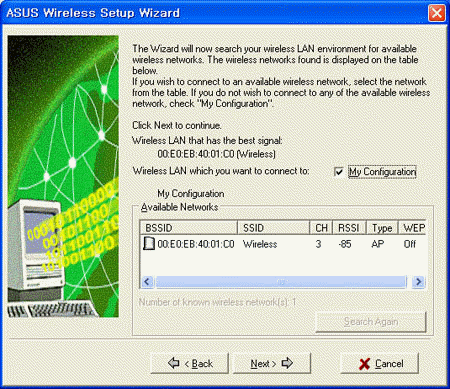The image size is (450, 389).
Task: Click the Type column header
Action: 382,228
